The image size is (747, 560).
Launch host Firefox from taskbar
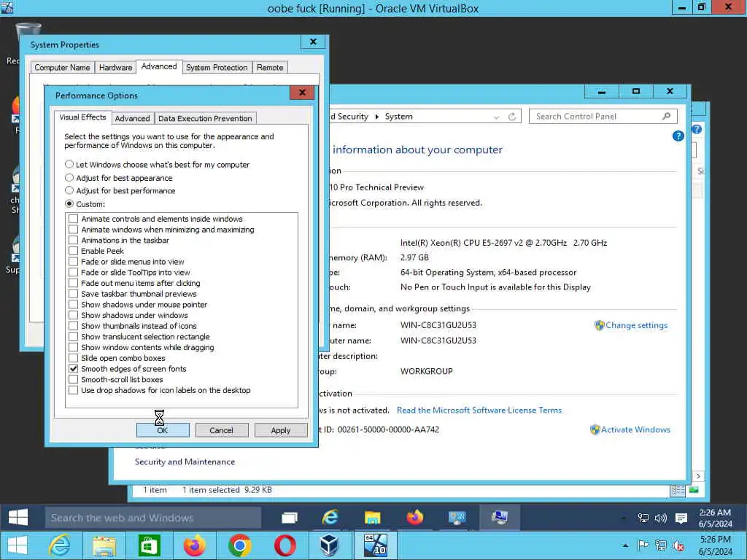pyautogui.click(x=194, y=545)
